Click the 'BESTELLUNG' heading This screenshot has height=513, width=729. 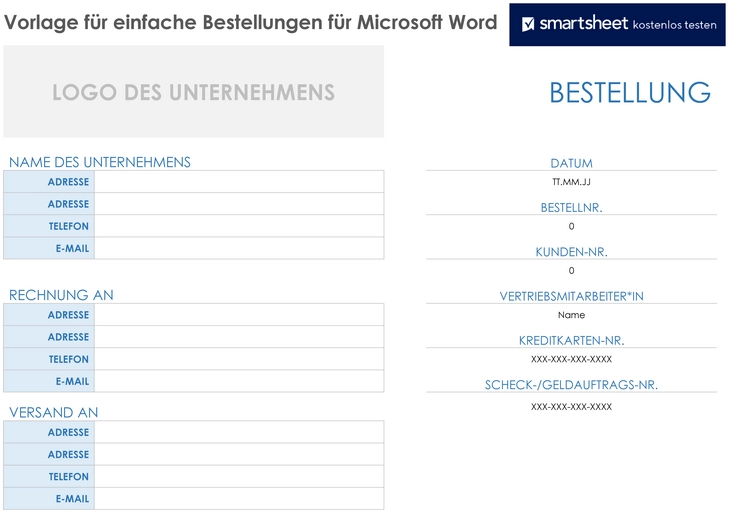point(630,93)
